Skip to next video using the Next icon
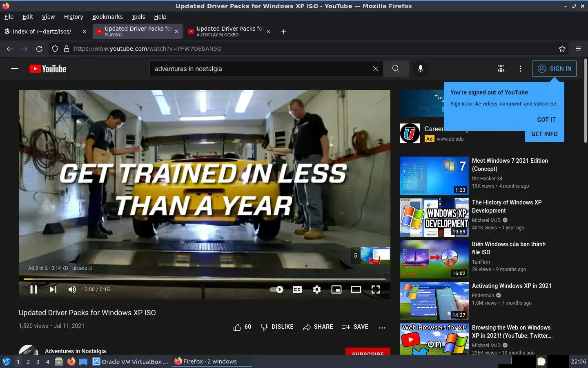This screenshot has width=588, height=368. pyautogui.click(x=53, y=289)
